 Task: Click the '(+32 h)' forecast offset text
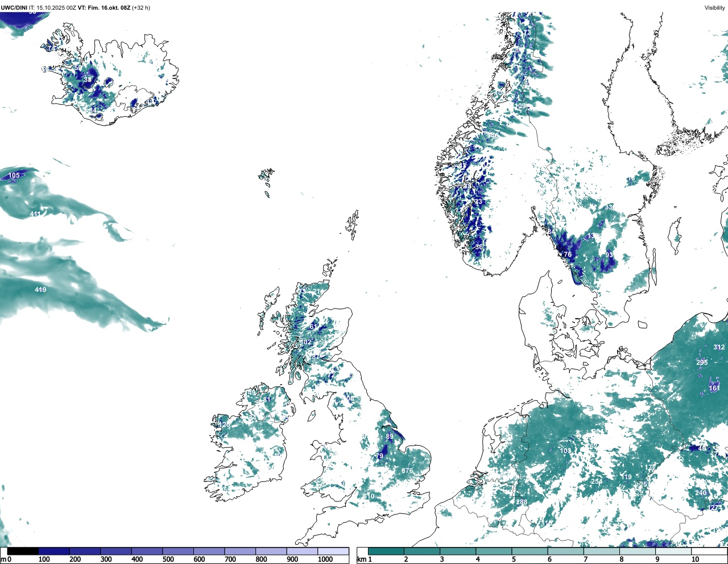pyautogui.click(x=141, y=7)
